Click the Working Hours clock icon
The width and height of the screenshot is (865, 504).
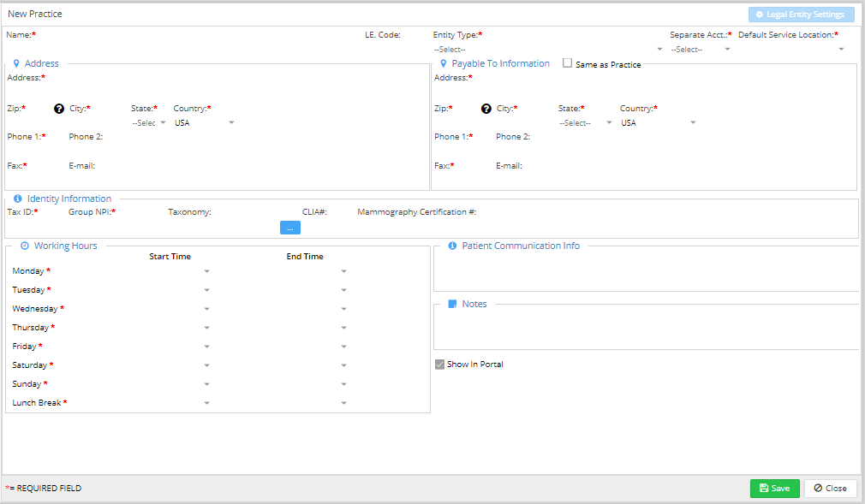(x=25, y=246)
